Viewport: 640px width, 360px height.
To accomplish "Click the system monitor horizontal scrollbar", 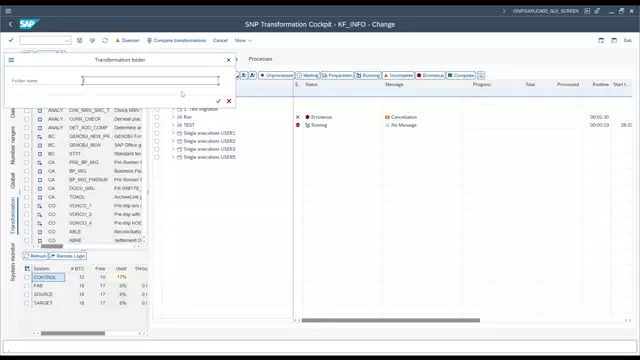I will [x=73, y=333].
